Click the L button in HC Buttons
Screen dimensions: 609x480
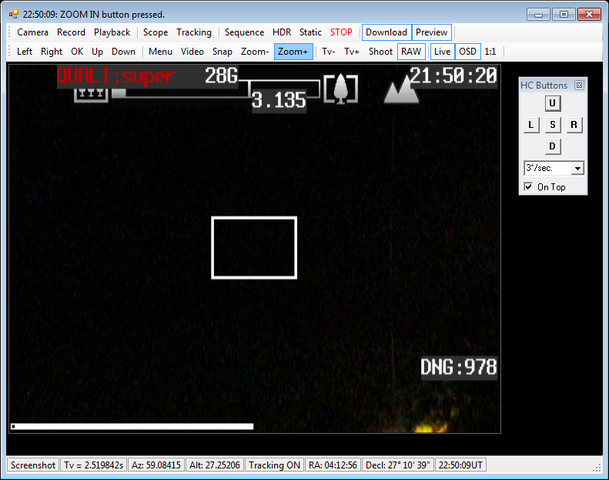coord(531,125)
